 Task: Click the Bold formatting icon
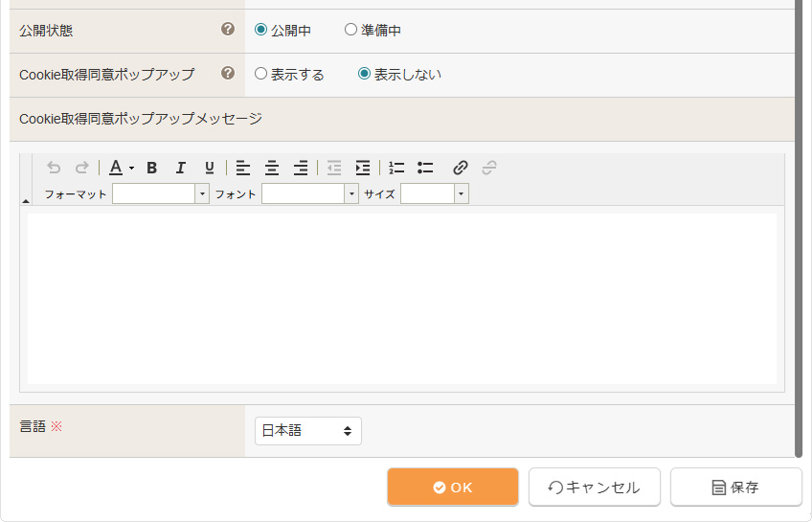pos(151,168)
